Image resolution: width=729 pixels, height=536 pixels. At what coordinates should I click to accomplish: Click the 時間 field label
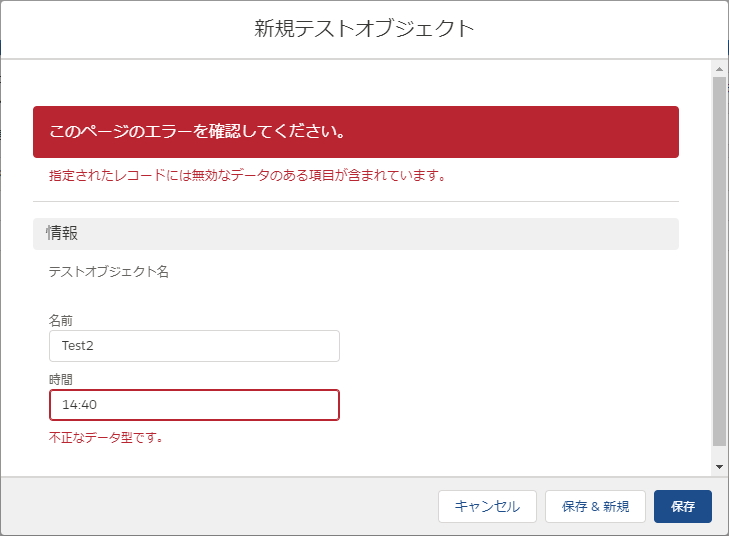61,380
